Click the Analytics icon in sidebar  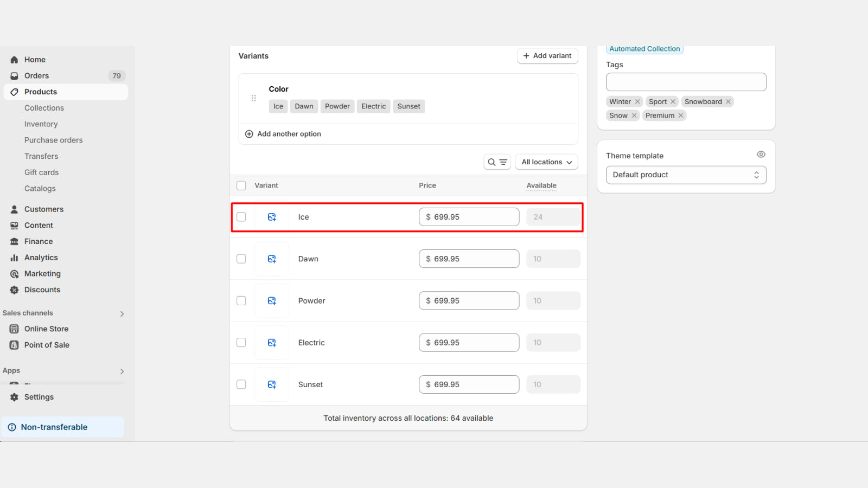click(14, 258)
